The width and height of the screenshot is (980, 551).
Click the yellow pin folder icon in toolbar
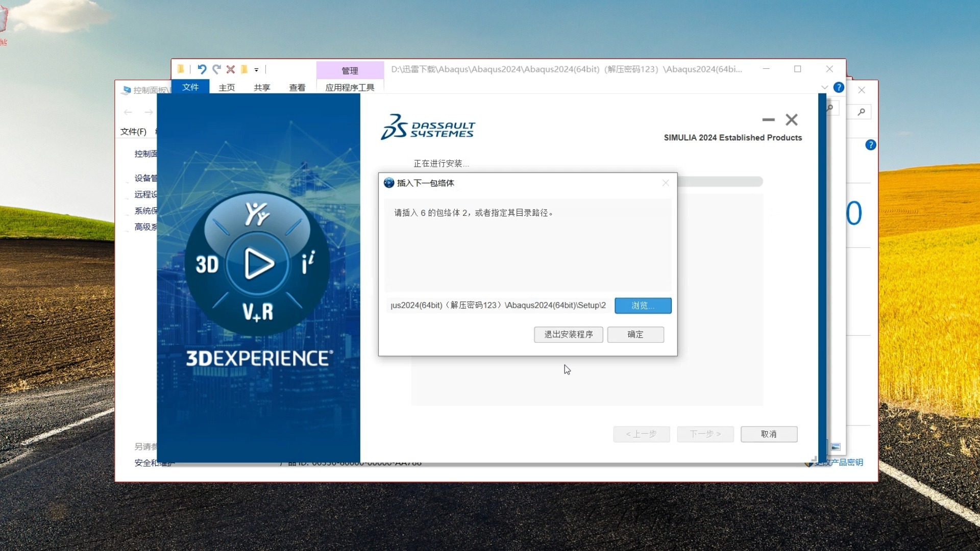click(244, 69)
